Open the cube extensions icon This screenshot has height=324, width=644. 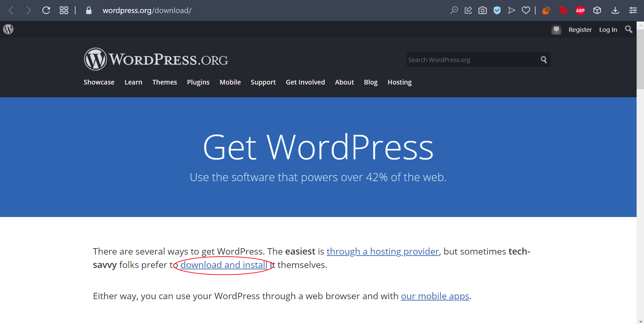(597, 10)
